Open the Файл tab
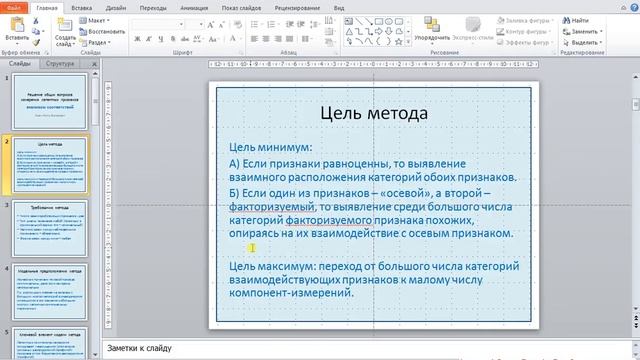The image size is (640, 360). coord(14,7)
